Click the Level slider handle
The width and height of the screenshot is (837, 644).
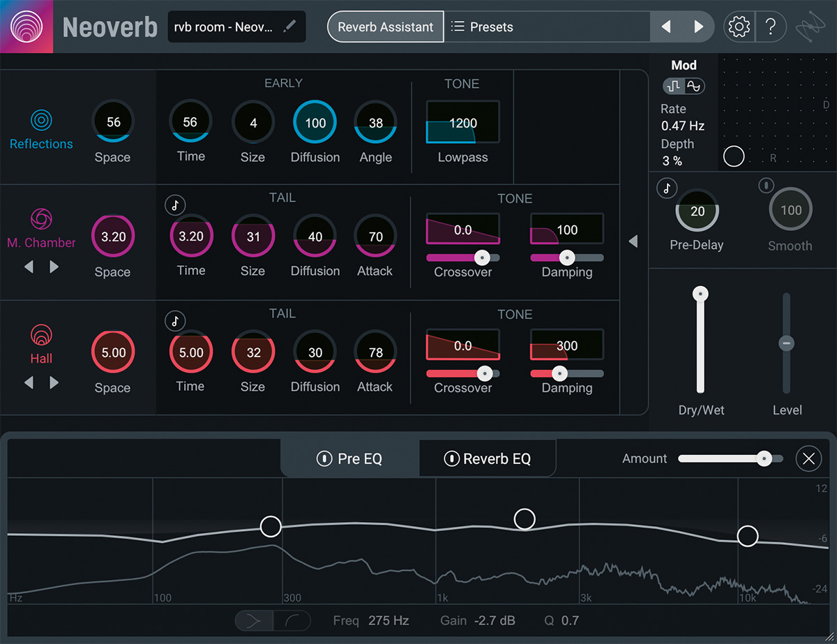(787, 343)
